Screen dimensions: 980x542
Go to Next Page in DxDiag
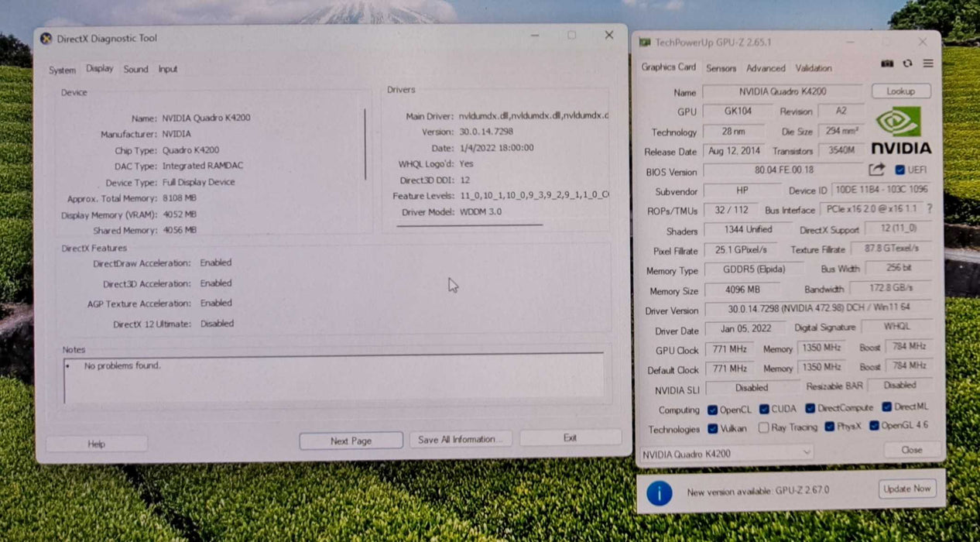point(351,441)
